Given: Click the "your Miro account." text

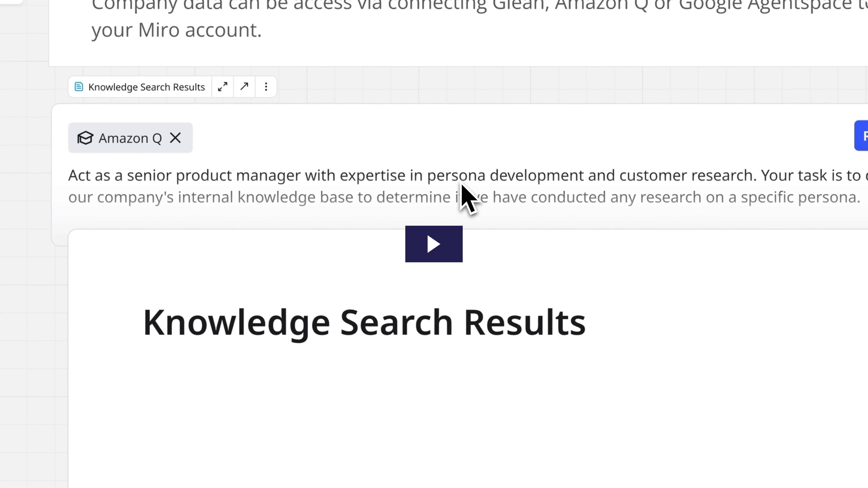Looking at the screenshot, I should [x=176, y=30].
